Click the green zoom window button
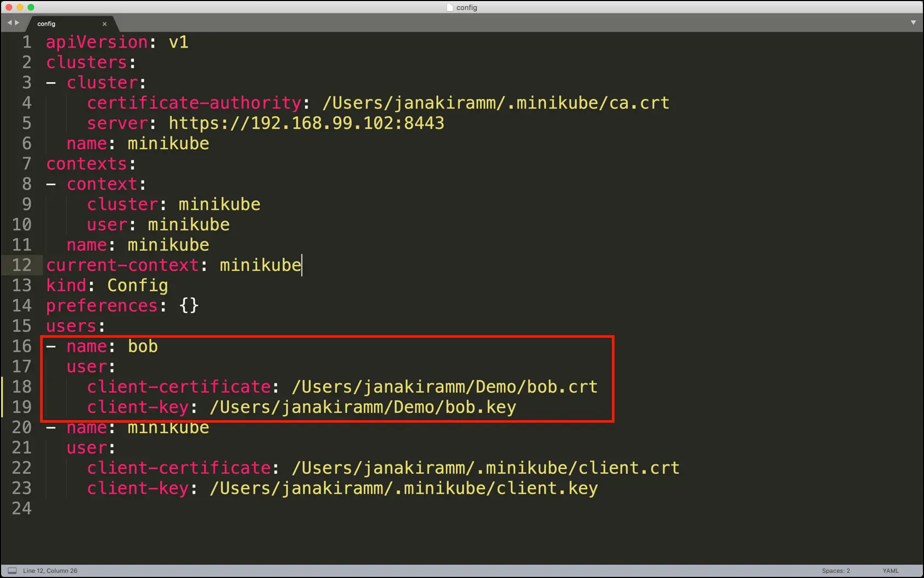Viewport: 924px width, 578px height. (31, 7)
